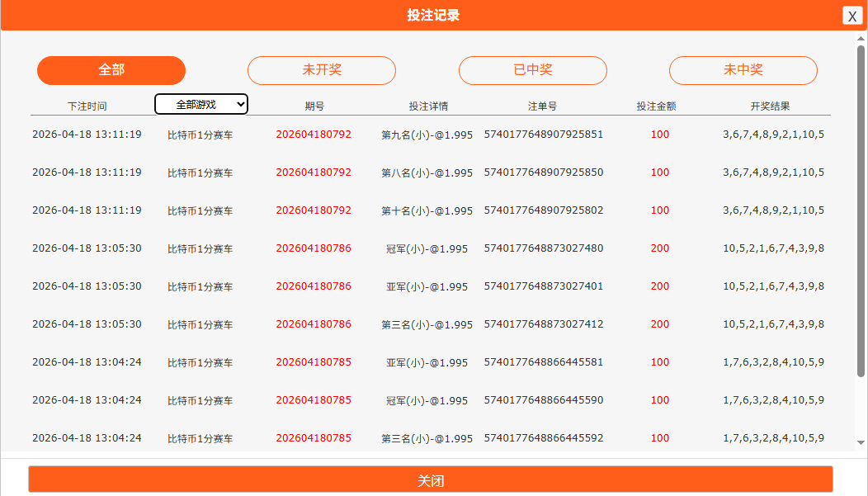Click the 开奖结果 column header
The width and height of the screenshot is (868, 496).
(x=770, y=106)
